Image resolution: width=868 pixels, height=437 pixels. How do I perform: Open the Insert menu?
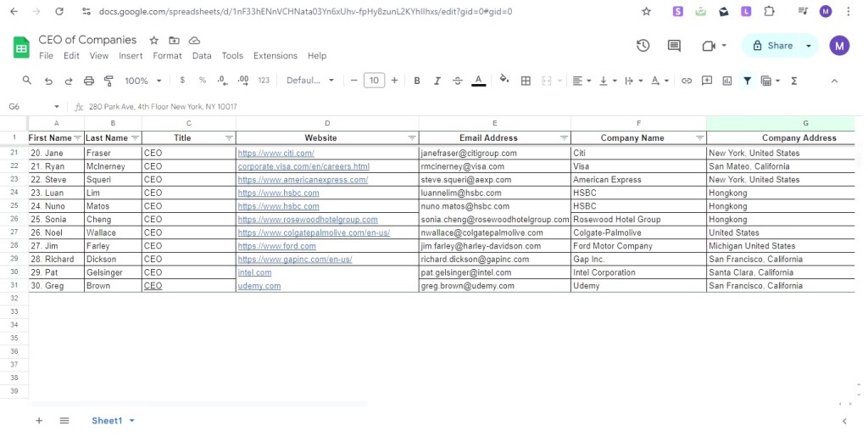[x=131, y=55]
